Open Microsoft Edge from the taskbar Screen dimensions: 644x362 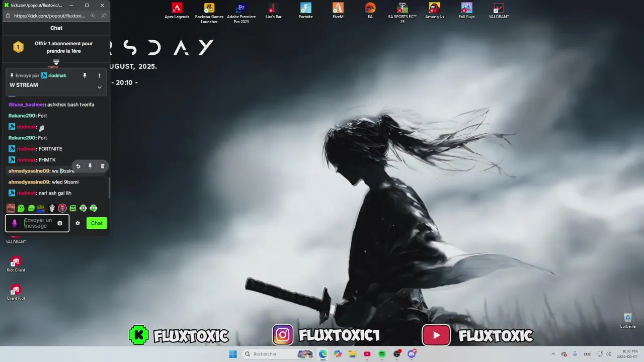(x=323, y=354)
